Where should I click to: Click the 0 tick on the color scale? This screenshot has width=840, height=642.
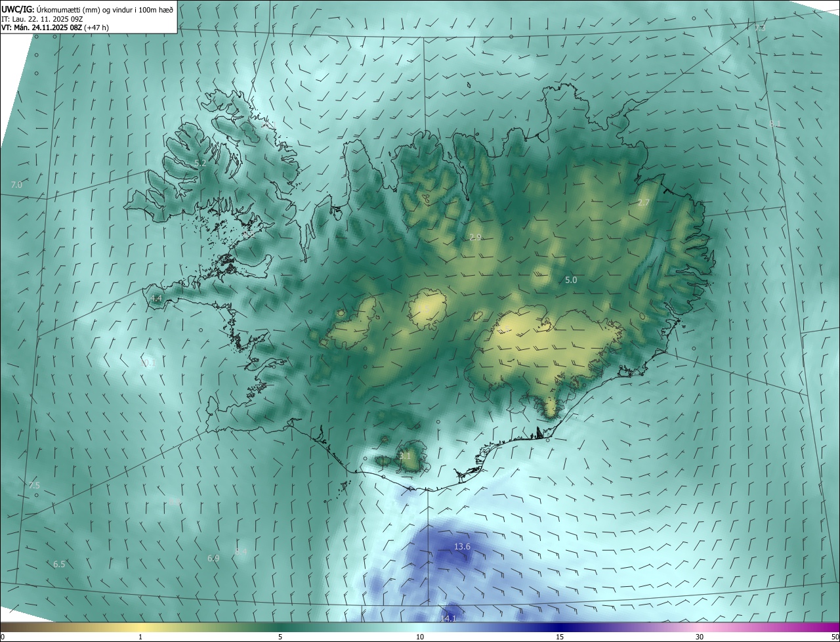click(x=3, y=637)
